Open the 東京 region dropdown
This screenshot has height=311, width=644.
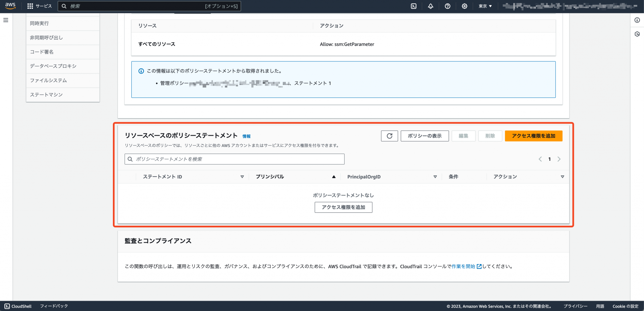(485, 6)
